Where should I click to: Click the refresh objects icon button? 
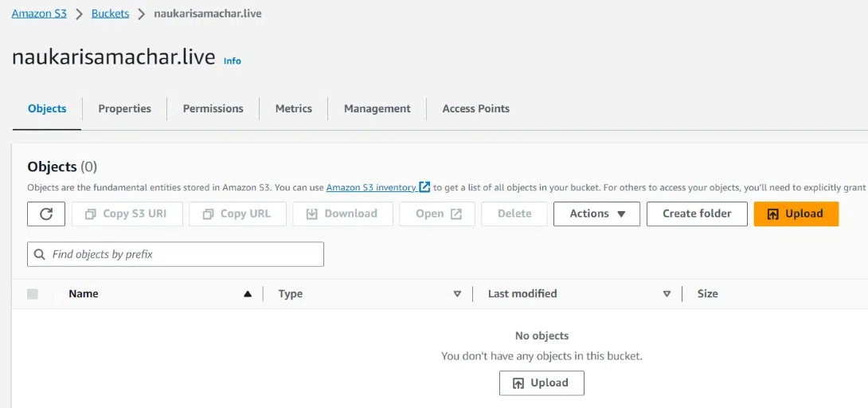46,214
